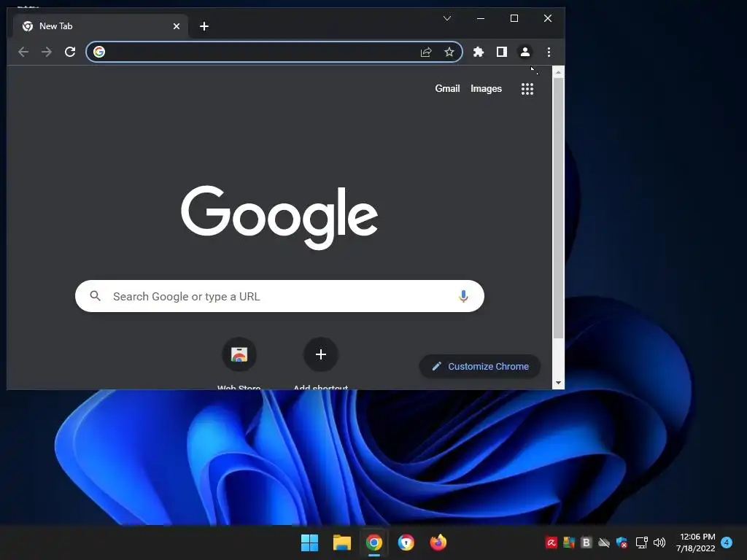
Task: Click the Customize Chrome button
Action: pyautogui.click(x=480, y=366)
